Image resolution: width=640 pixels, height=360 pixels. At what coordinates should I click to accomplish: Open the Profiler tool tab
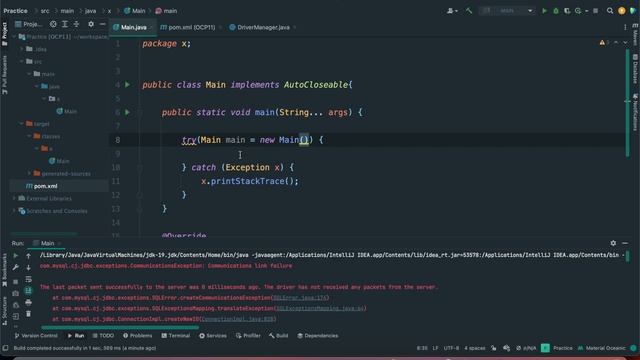coord(248,336)
